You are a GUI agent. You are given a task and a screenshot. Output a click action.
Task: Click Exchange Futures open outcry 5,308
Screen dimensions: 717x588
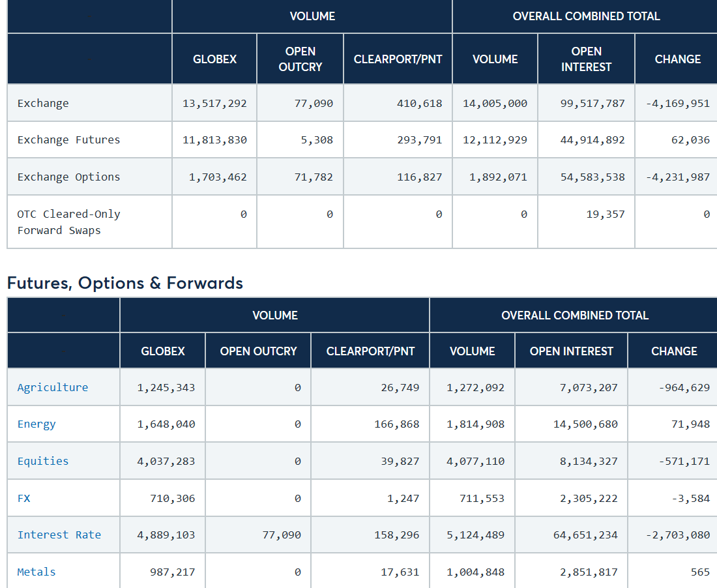click(317, 140)
